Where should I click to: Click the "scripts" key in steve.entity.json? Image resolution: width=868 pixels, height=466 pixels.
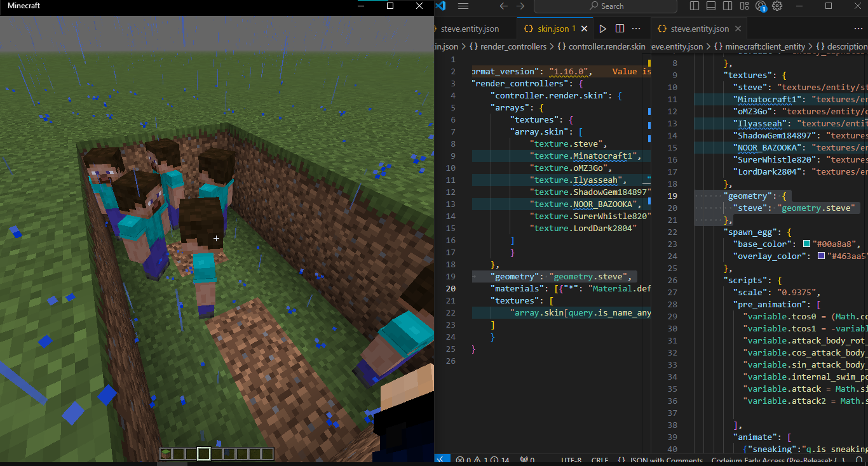[x=749, y=280]
